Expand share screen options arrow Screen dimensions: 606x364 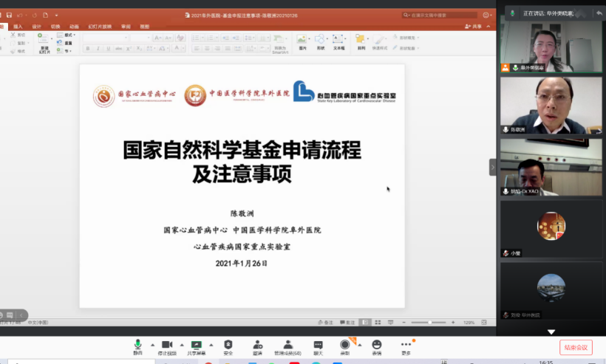(x=211, y=344)
